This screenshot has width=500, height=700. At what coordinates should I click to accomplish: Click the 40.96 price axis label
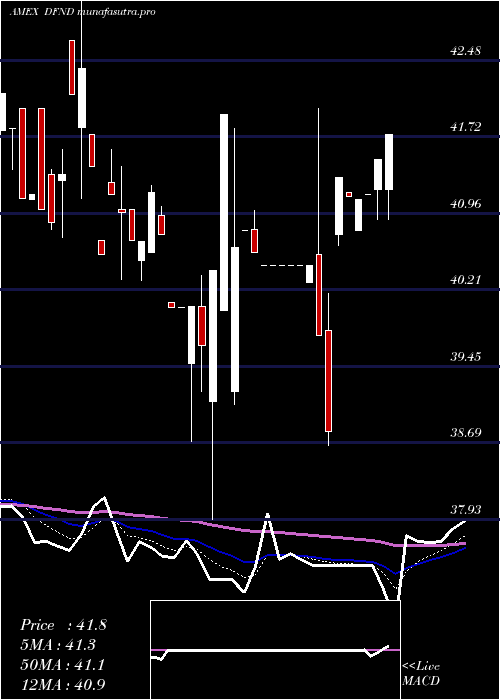pos(466,204)
